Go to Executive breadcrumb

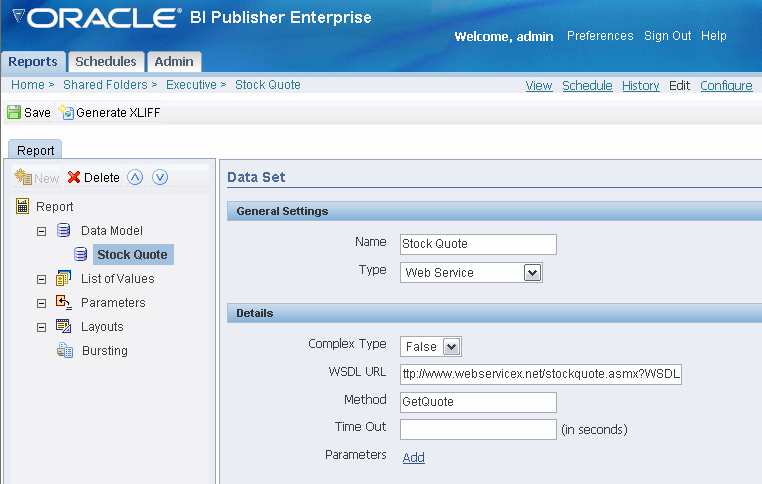(191, 85)
